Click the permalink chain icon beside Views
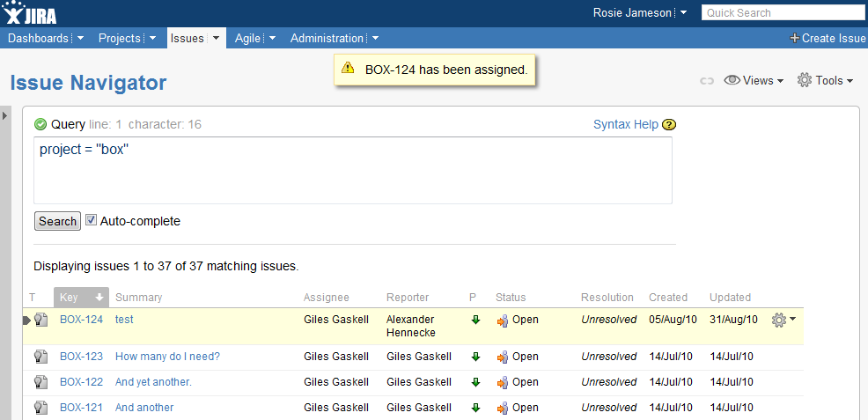 706,81
